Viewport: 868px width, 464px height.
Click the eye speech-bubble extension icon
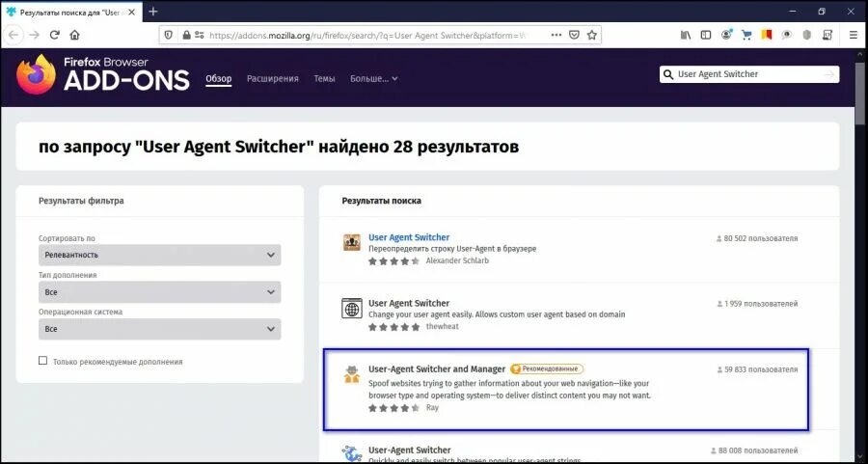tap(787, 35)
